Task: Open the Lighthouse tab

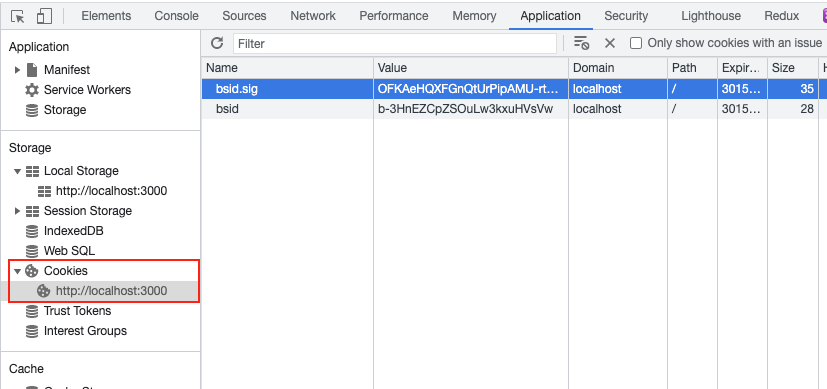Action: pos(711,16)
